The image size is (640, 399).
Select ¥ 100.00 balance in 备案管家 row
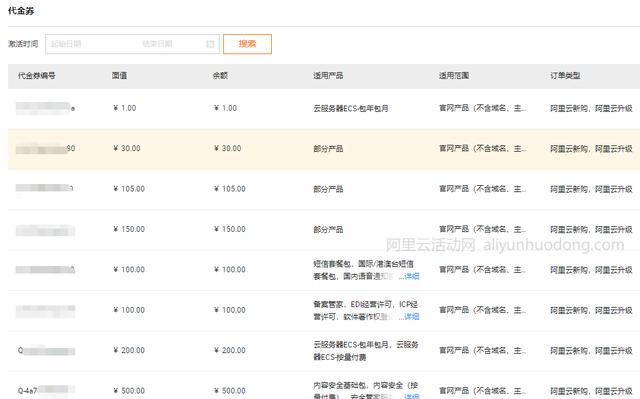229,310
